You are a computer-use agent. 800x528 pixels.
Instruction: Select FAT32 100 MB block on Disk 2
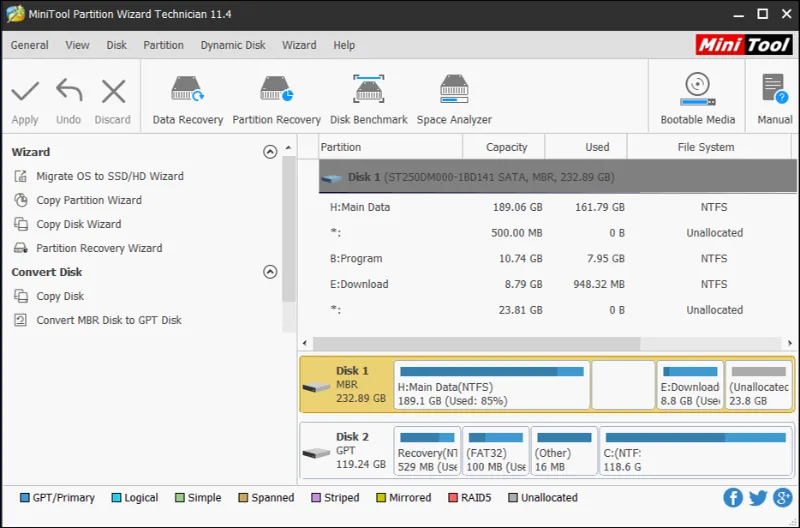(x=495, y=451)
